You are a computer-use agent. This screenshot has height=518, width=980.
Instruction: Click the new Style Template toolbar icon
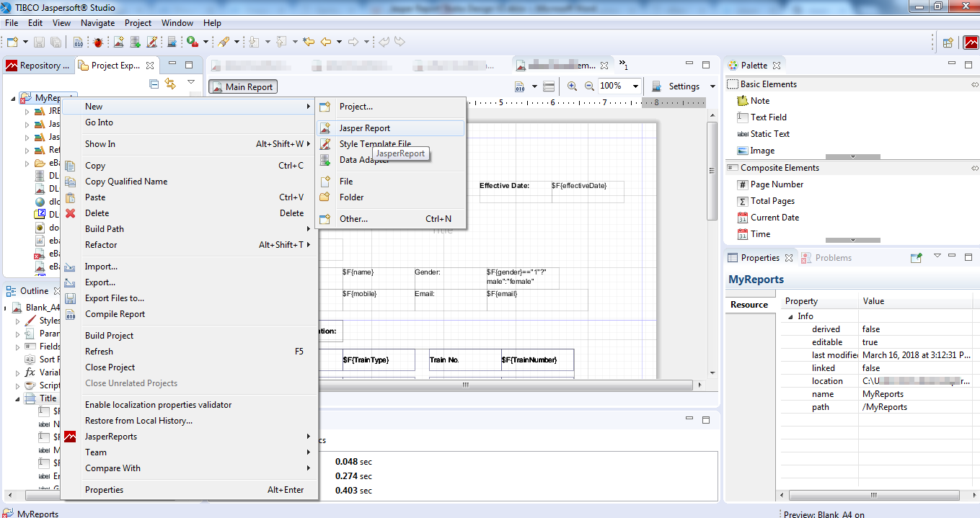152,43
